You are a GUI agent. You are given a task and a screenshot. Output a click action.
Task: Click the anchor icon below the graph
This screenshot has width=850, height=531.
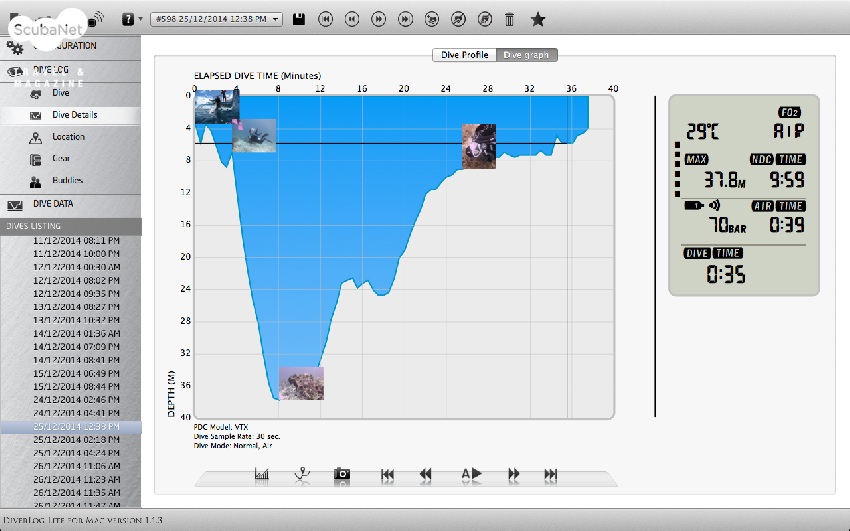click(x=301, y=474)
